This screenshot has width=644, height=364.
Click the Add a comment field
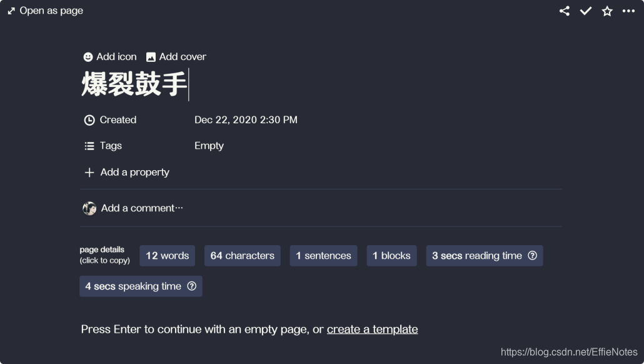pos(143,208)
